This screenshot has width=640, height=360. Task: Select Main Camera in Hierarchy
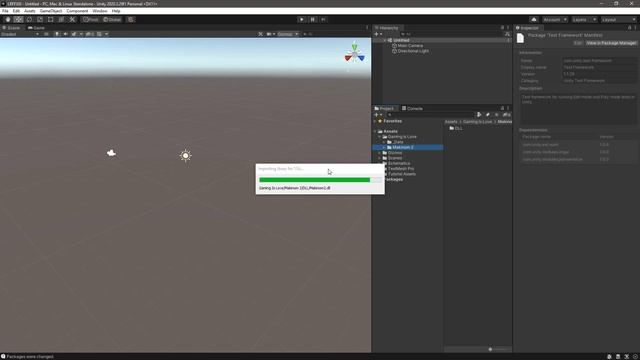coord(410,46)
